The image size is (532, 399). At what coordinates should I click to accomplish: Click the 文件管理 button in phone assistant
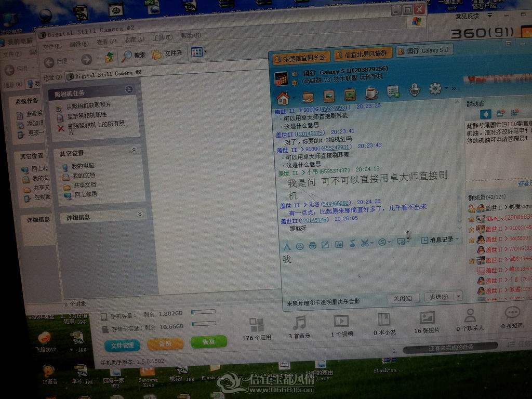pos(122,345)
